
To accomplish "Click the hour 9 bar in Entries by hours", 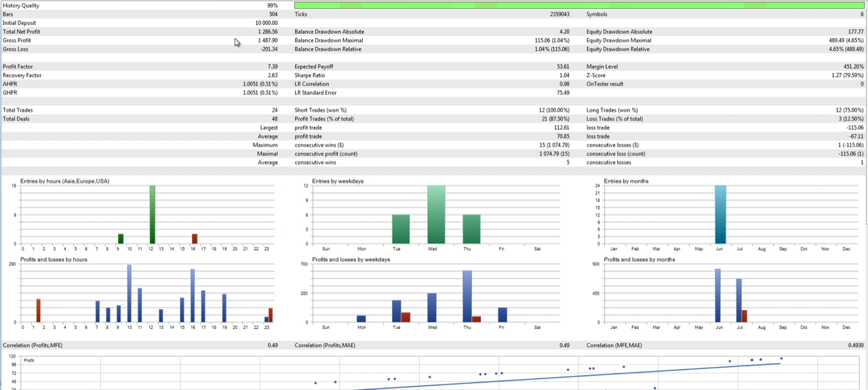I will (x=121, y=239).
